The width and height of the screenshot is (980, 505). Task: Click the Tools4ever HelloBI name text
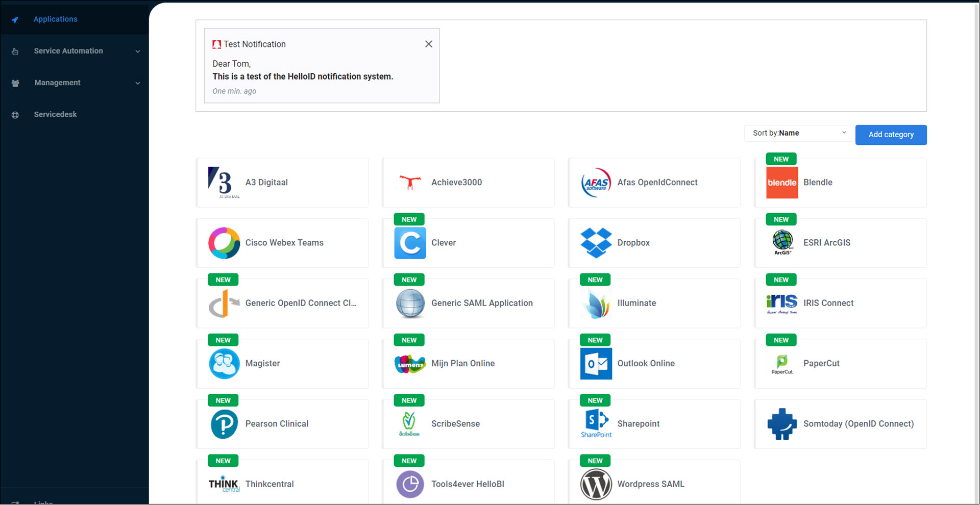(x=468, y=484)
